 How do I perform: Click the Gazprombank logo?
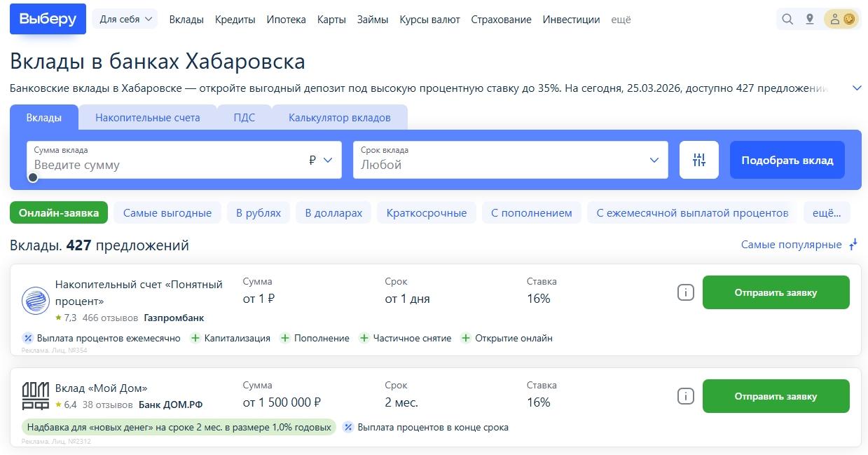pyautogui.click(x=35, y=300)
